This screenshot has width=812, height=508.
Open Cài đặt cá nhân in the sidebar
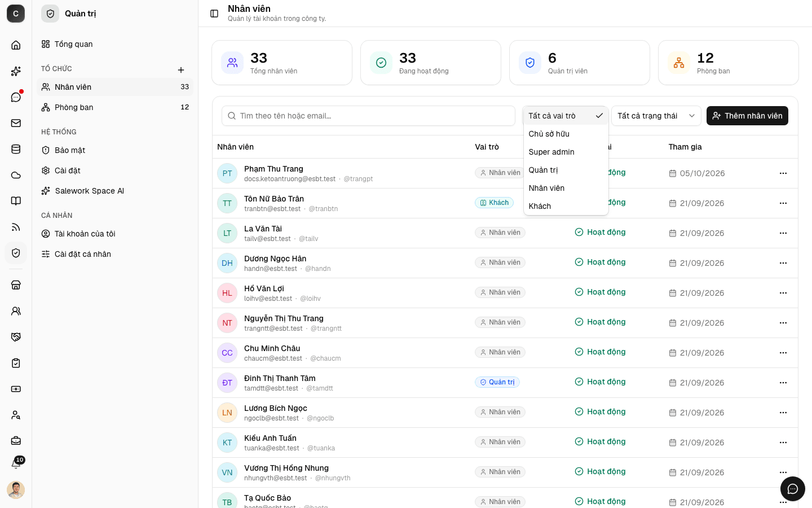tap(115, 254)
